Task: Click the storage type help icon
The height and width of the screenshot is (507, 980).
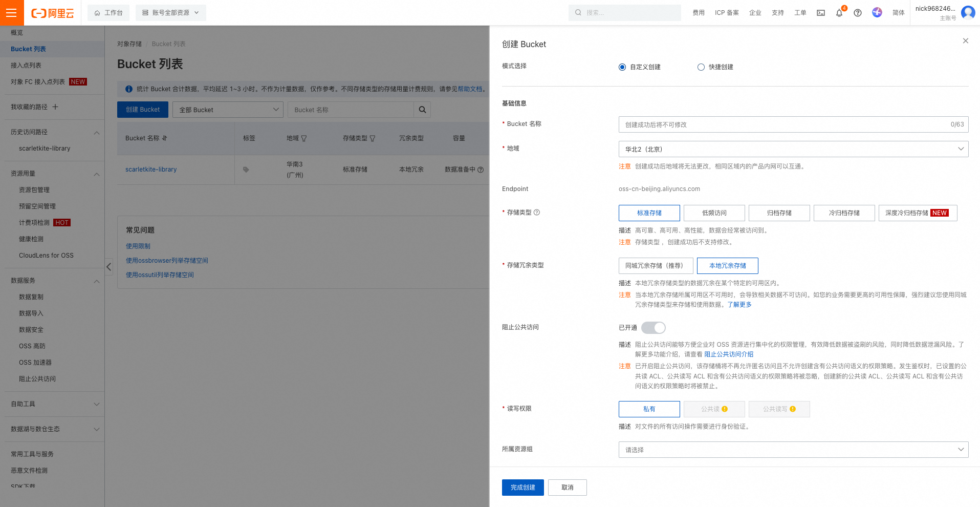Action: click(x=537, y=213)
